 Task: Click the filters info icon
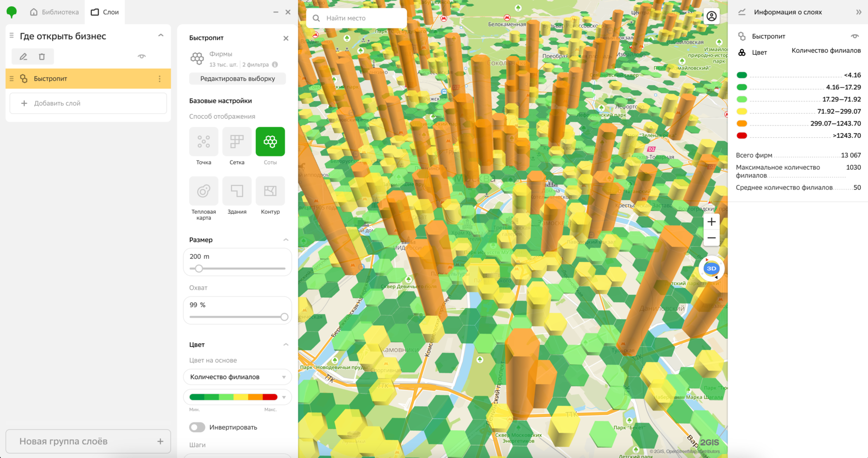click(275, 65)
